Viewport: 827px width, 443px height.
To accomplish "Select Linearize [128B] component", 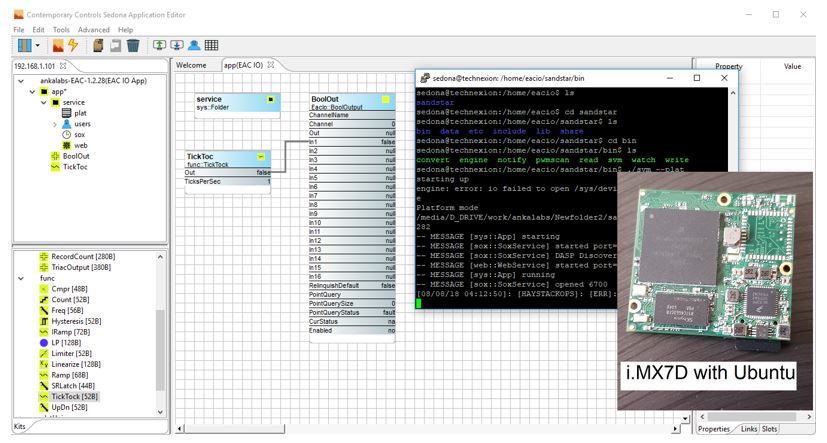I will pyautogui.click(x=76, y=364).
